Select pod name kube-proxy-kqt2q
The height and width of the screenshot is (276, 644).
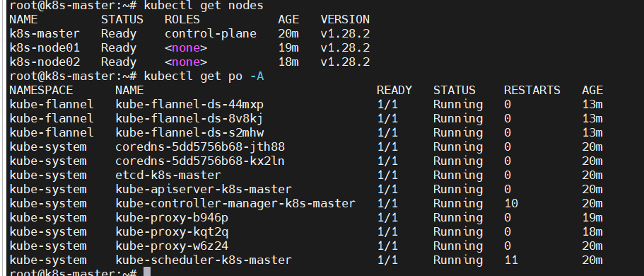click(172, 231)
